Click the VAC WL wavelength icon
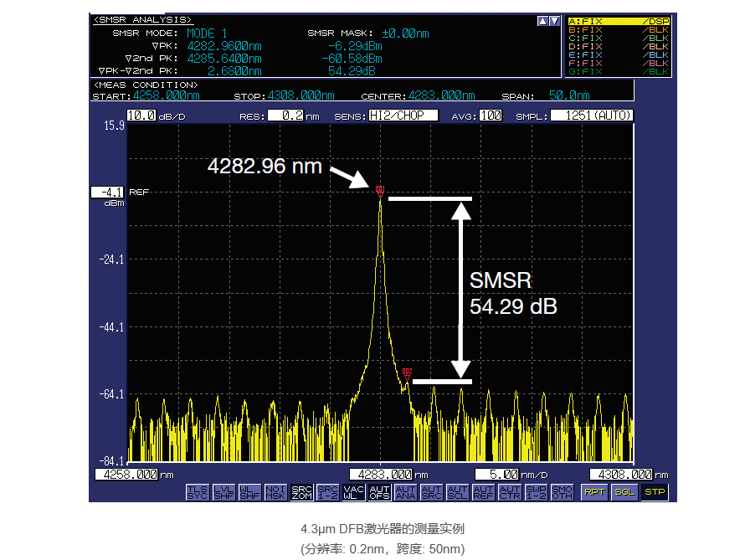The height and width of the screenshot is (560, 745). coord(353,491)
